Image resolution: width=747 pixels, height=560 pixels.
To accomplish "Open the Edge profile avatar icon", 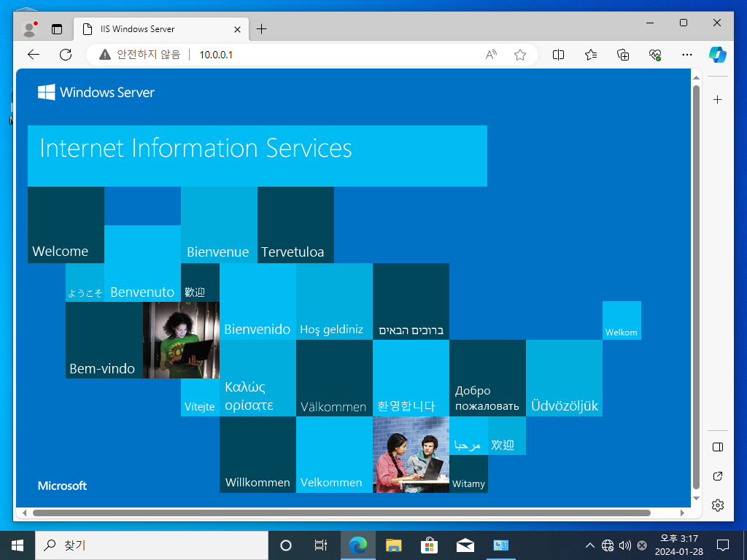I will 29,29.
